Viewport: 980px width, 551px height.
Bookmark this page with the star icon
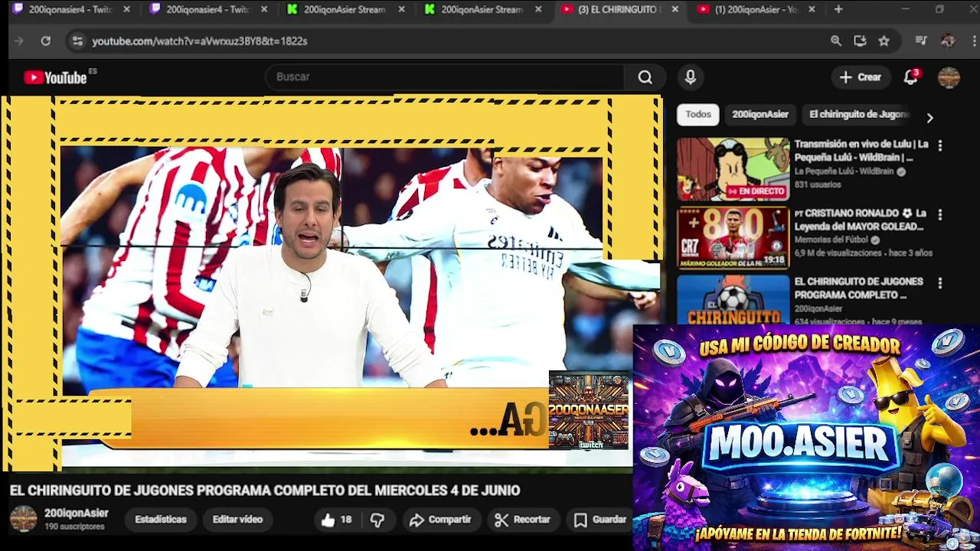coord(884,41)
